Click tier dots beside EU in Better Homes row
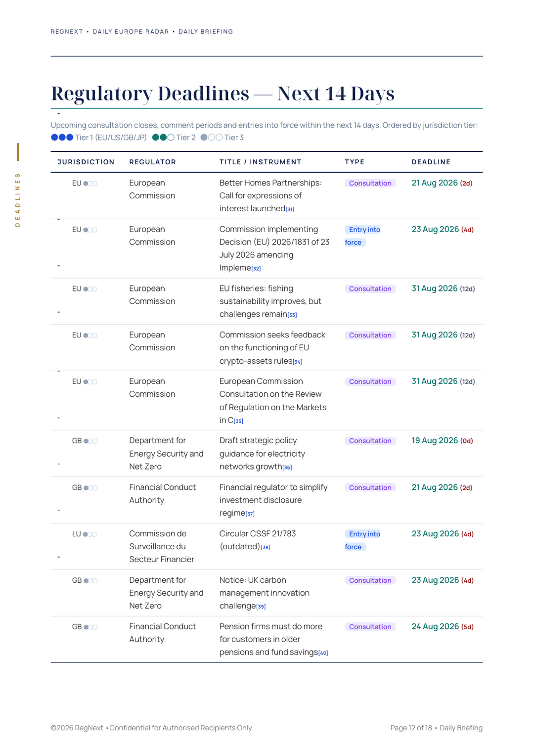Screen dimensions: 534x756 [x=90, y=184]
